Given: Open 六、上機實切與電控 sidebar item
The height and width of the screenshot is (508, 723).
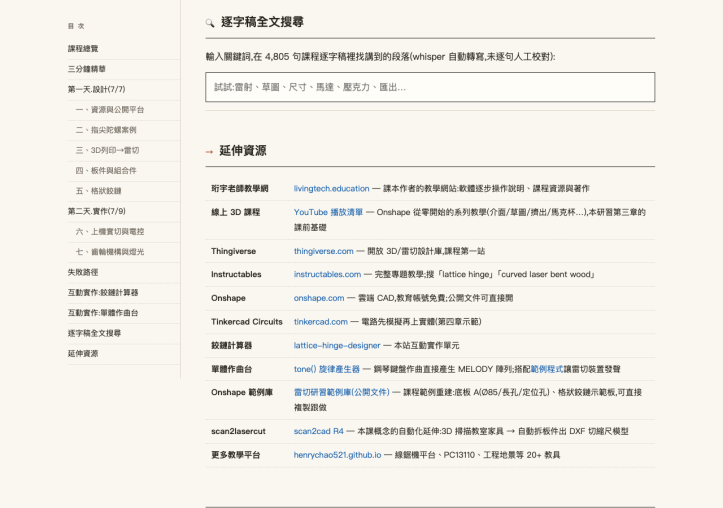Looking at the screenshot, I should [x=110, y=231].
